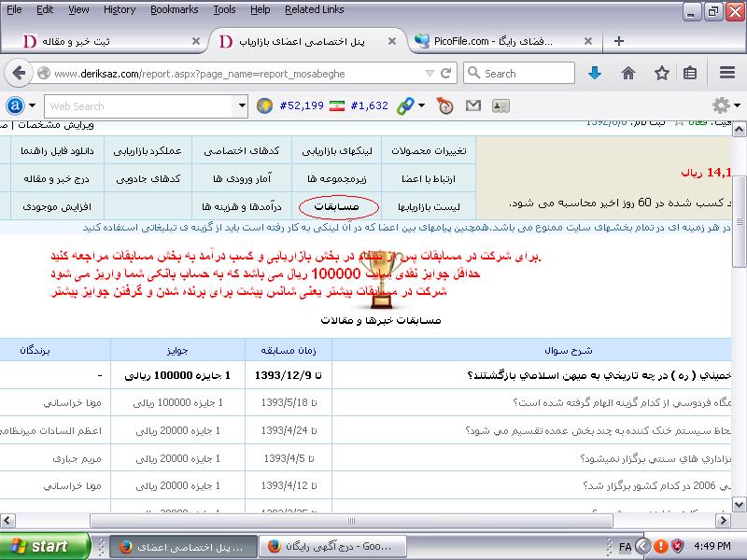Expand hidden tray icons arrow

643,546
